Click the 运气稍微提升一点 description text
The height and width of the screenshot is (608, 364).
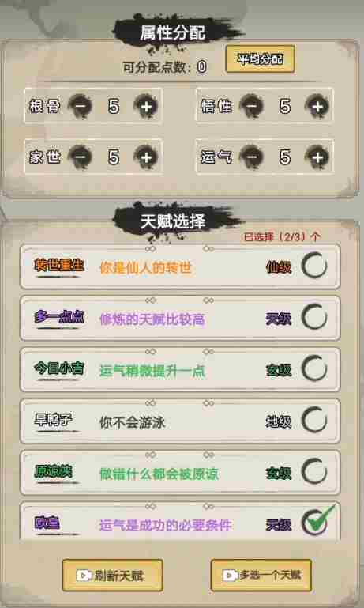[x=152, y=371]
